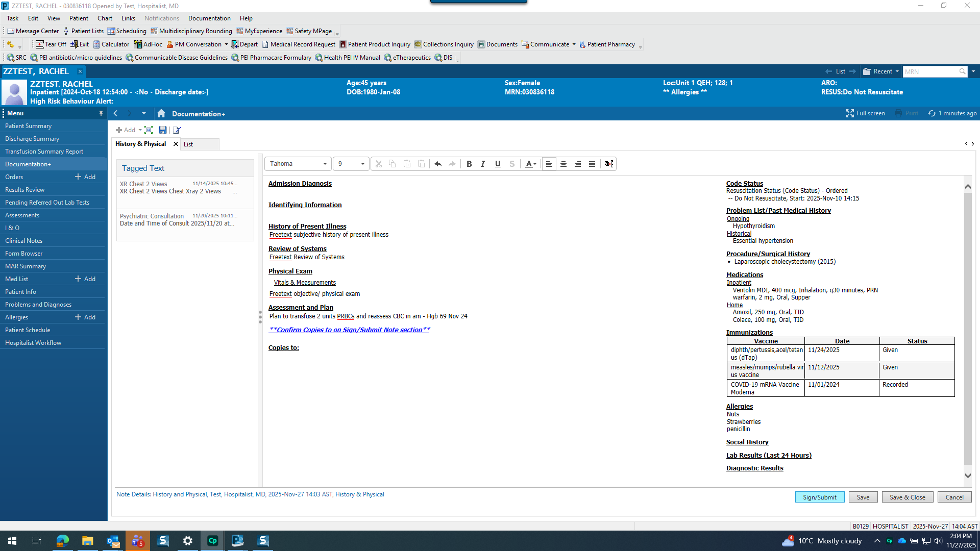Viewport: 980px width, 551px height.
Task: Click the refresh icon next to minutes ago
Action: [x=932, y=113]
